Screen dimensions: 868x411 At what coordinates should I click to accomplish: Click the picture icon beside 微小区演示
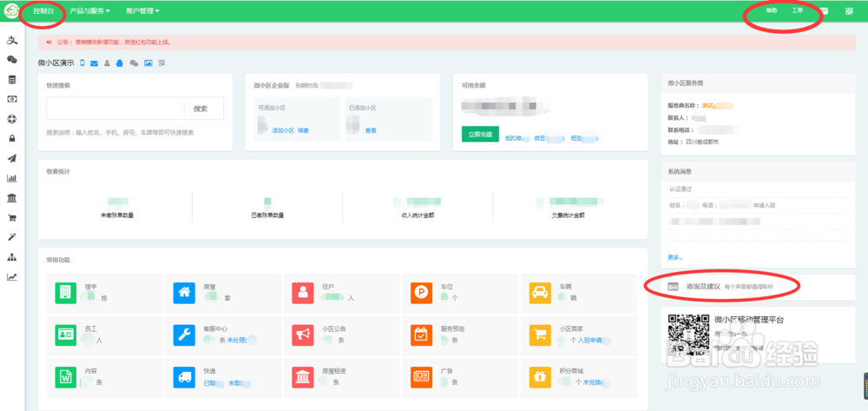click(148, 63)
